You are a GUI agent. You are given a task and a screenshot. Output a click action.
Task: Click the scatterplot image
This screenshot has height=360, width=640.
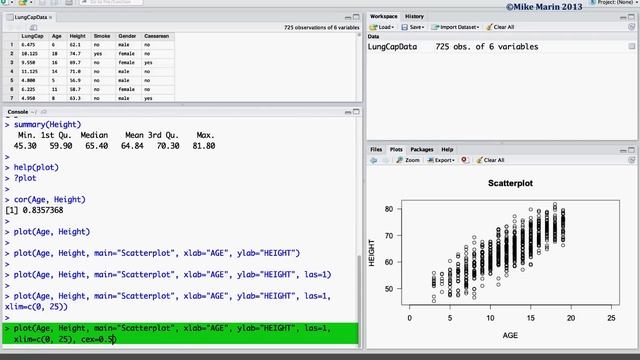pyautogui.click(x=502, y=258)
